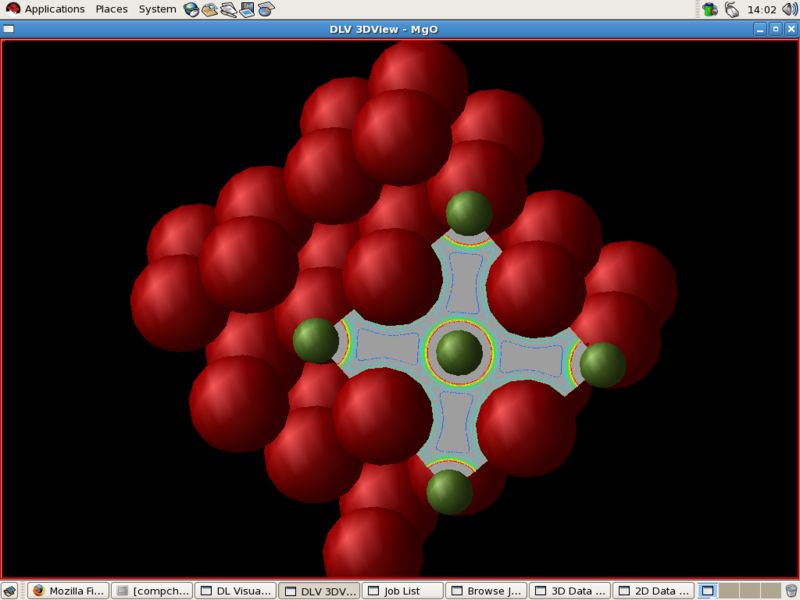The image size is (800, 600).
Task: Open the trash icon in bottom panel
Action: (x=791, y=591)
